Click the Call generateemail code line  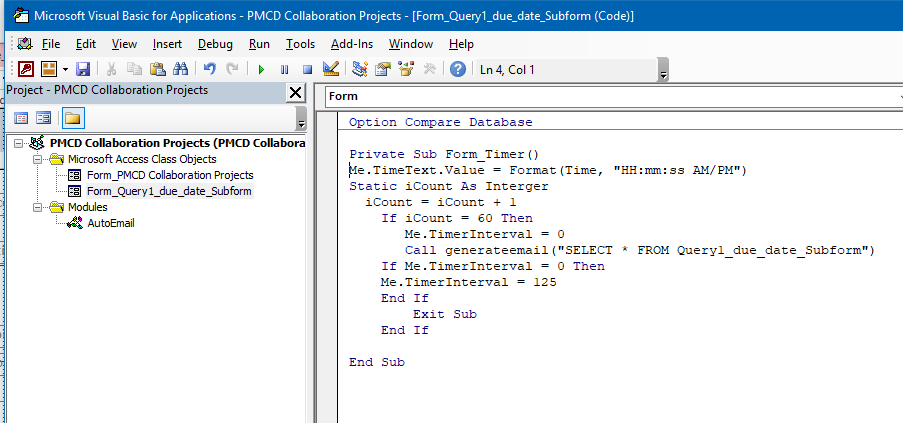pos(639,250)
